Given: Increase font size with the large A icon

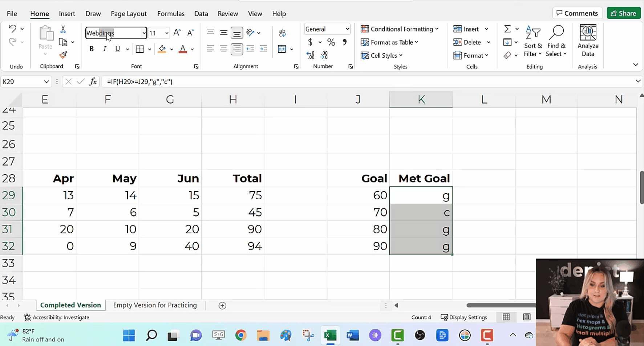Looking at the screenshot, I should click(177, 33).
